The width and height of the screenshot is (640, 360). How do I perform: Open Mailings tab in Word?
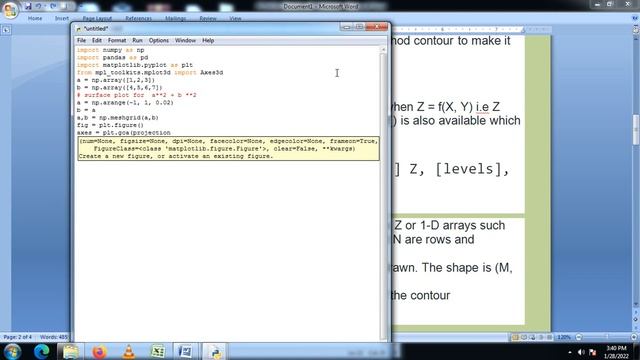[x=176, y=18]
